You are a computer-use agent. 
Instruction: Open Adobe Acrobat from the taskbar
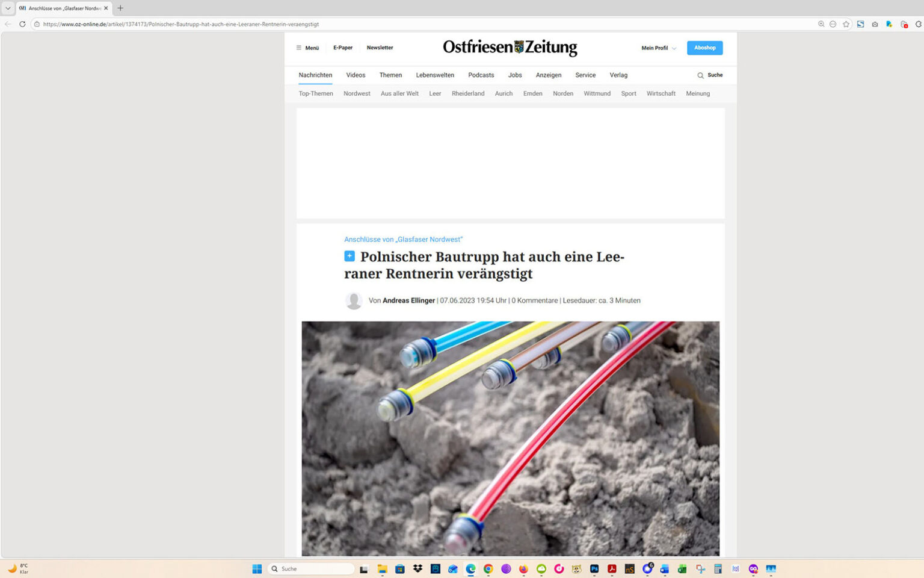612,569
